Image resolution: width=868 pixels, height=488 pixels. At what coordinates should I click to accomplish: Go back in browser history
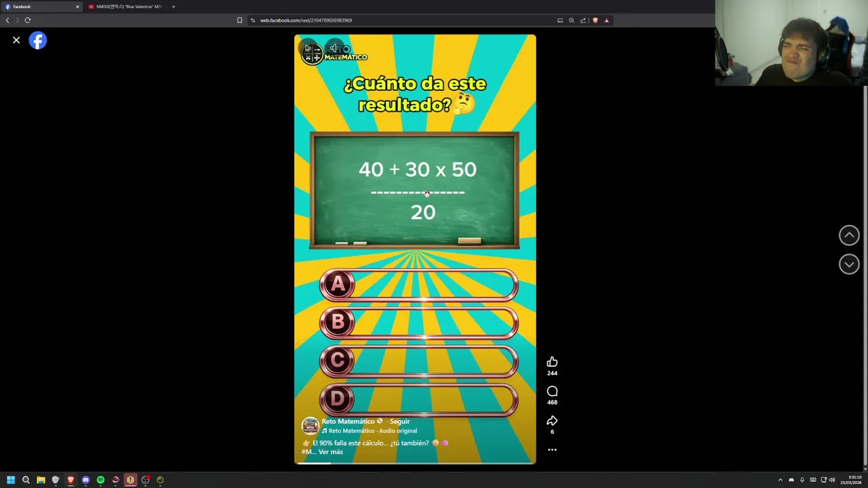7,20
